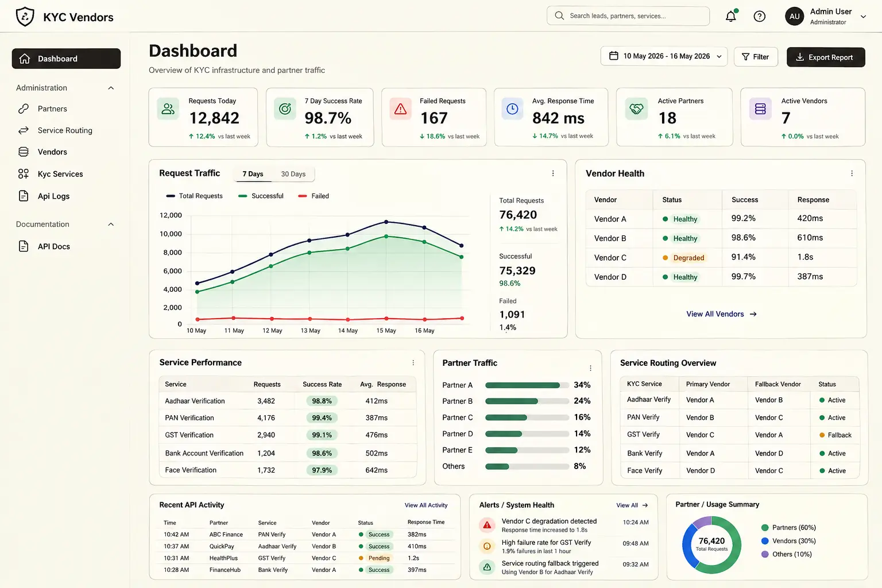Navigate to Service Routing
Screen dimensions: 882x588
coord(66,130)
